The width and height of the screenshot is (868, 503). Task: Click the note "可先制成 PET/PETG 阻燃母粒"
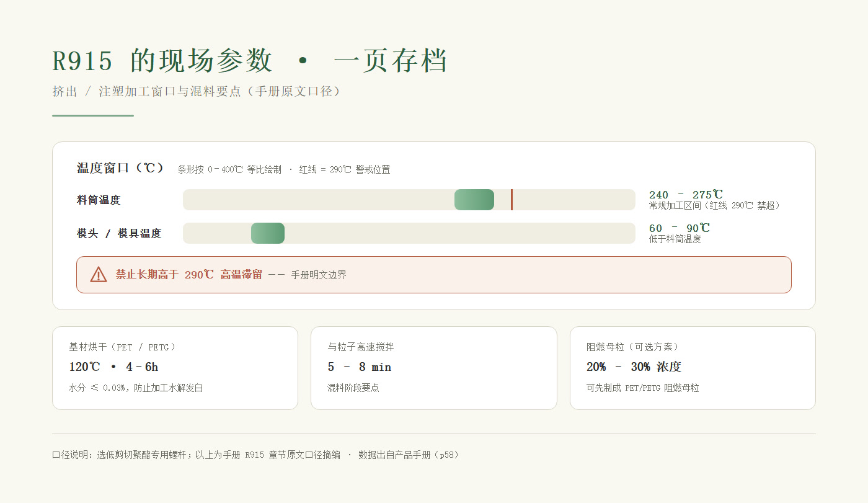(x=643, y=388)
